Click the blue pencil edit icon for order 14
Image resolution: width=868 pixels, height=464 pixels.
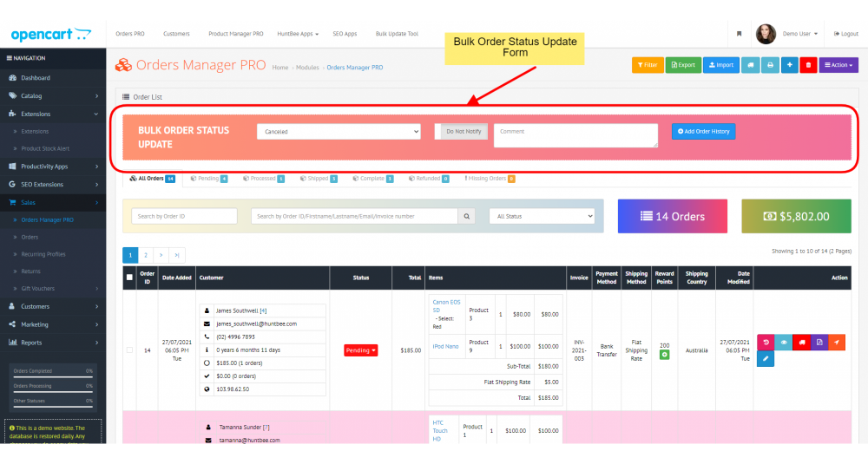click(766, 358)
